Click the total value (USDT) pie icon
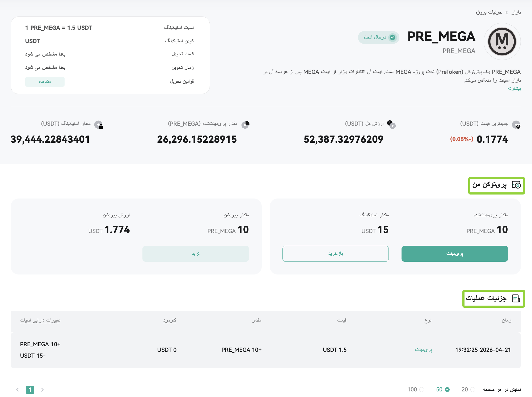This screenshot has height=397, width=532. (x=391, y=124)
